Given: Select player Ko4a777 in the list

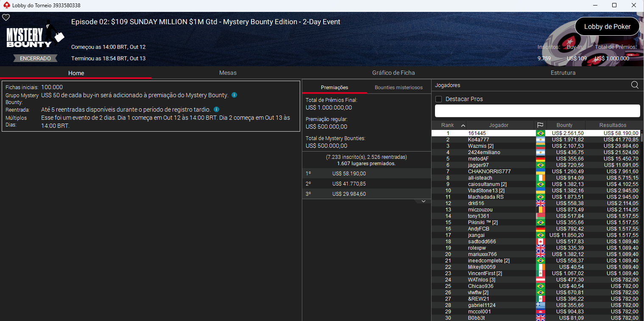Looking at the screenshot, I should [x=478, y=140].
